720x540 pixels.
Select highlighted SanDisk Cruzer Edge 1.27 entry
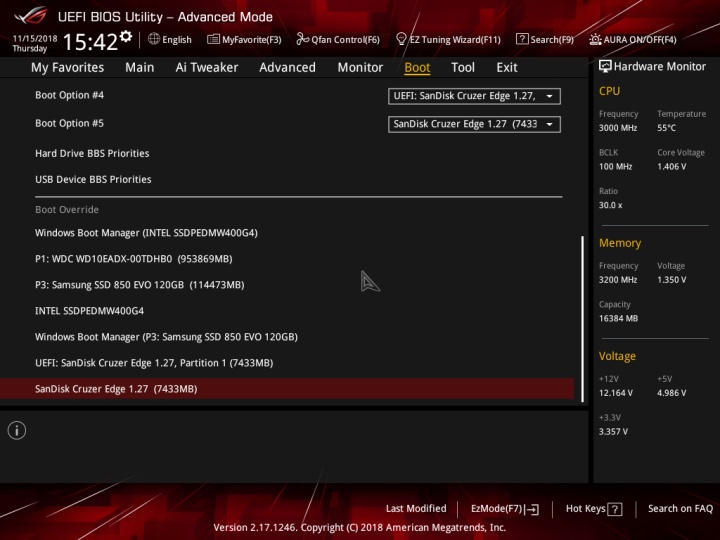287,389
